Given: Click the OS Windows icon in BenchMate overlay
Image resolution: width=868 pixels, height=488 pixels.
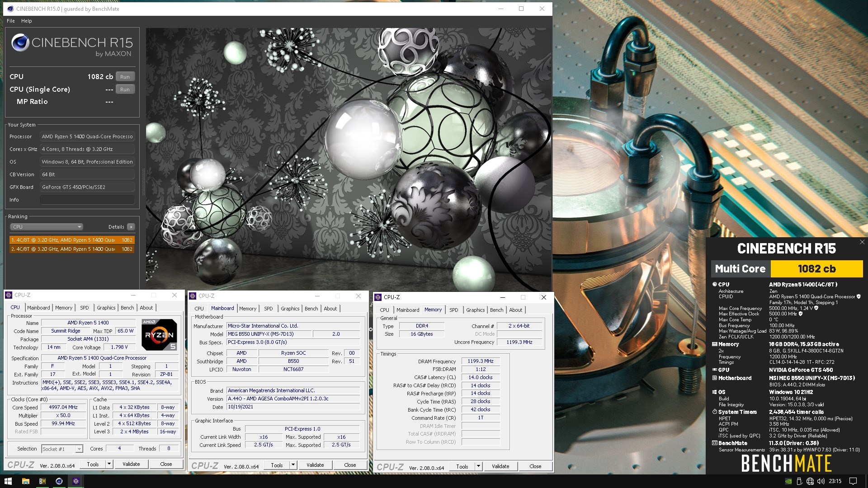Looking at the screenshot, I should pyautogui.click(x=715, y=392).
